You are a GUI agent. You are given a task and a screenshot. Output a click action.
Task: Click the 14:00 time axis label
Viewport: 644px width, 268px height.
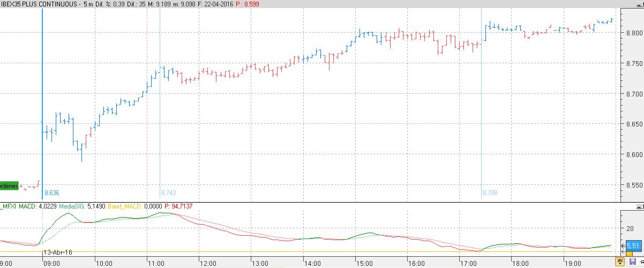click(312, 264)
